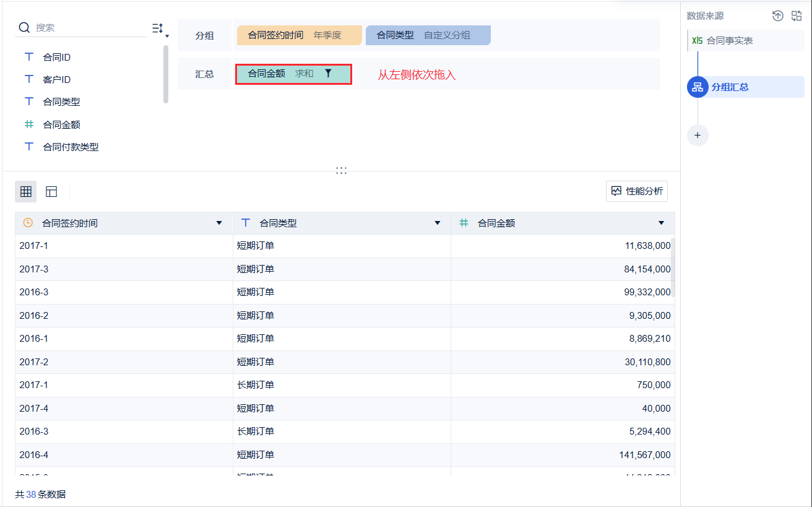812x507 pixels.
Task: Click the 2016-1 date cell
Action: (x=124, y=339)
